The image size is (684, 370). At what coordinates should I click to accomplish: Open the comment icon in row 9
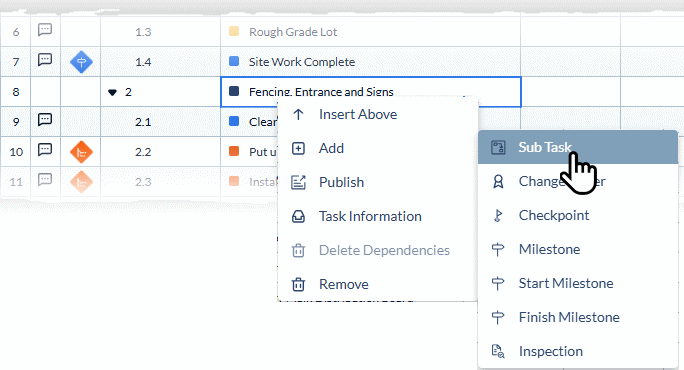coord(45,120)
